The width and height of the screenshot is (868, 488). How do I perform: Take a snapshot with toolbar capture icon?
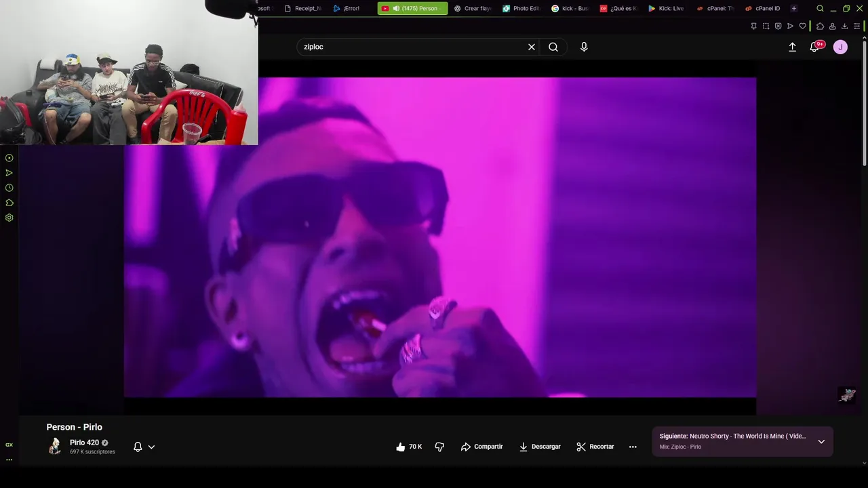coord(766,26)
